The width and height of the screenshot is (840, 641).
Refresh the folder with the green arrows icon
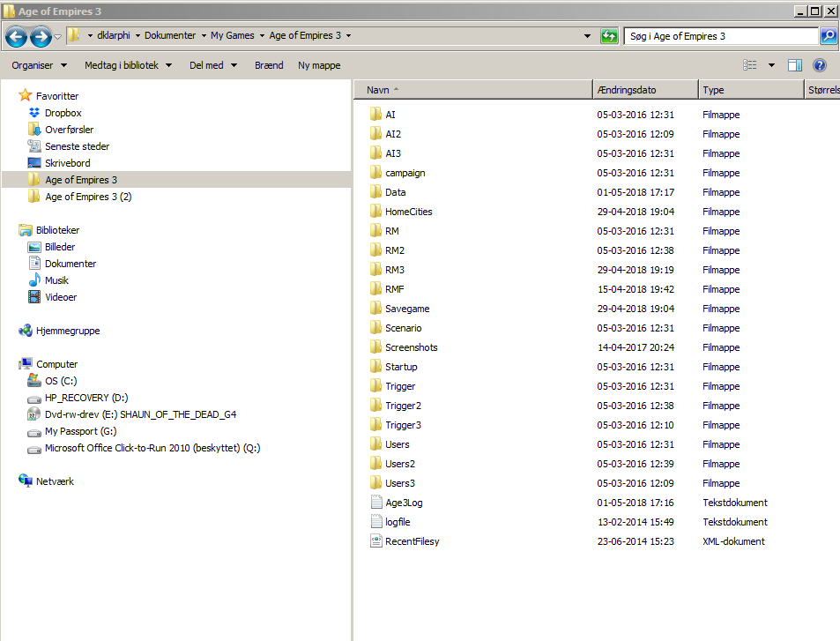[609, 36]
